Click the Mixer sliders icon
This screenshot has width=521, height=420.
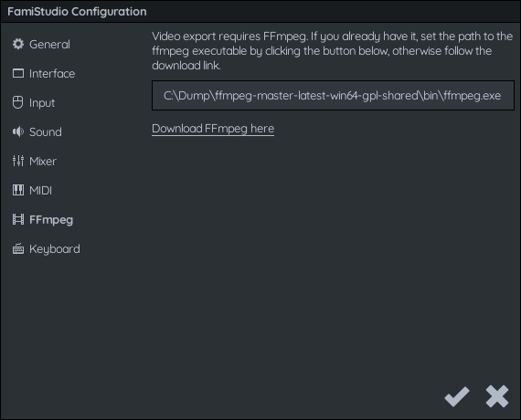pyautogui.click(x=18, y=161)
